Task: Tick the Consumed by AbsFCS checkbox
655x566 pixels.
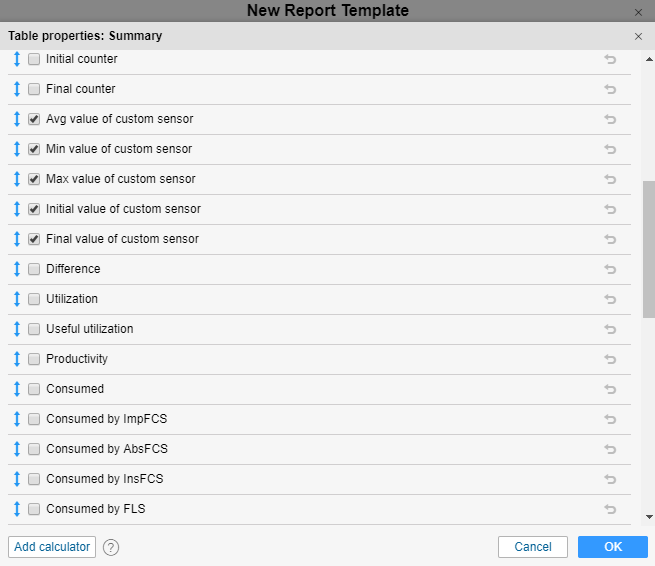Action: point(34,449)
